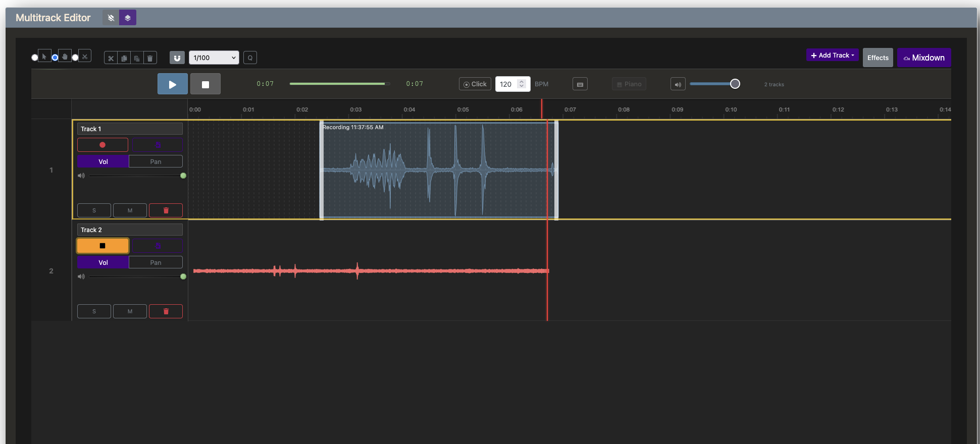
Task: Toggle the magnet snap button
Action: pyautogui.click(x=177, y=58)
